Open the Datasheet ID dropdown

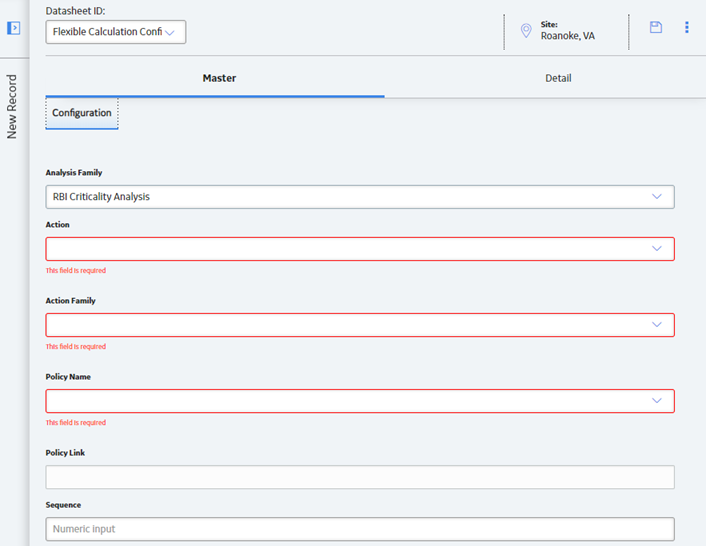coord(116,32)
